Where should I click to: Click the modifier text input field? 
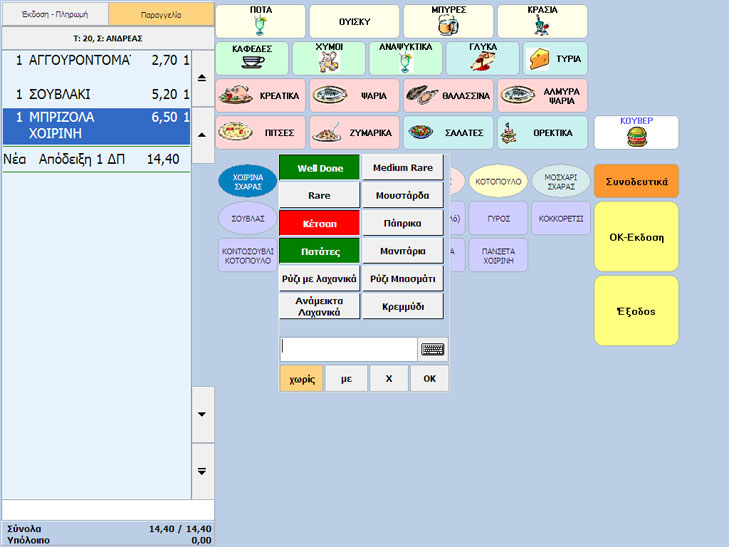pos(348,349)
